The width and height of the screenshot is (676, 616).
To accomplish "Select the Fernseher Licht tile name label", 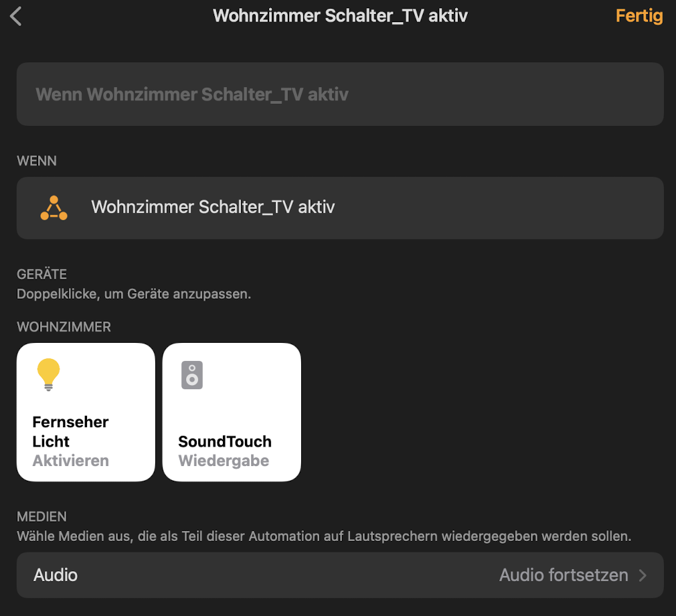I will [x=70, y=431].
